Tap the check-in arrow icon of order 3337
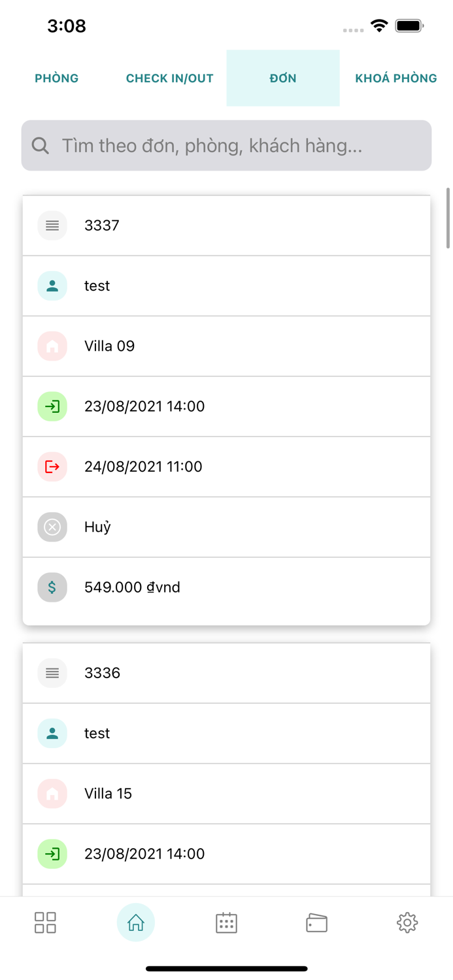The width and height of the screenshot is (453, 980). pyautogui.click(x=52, y=406)
